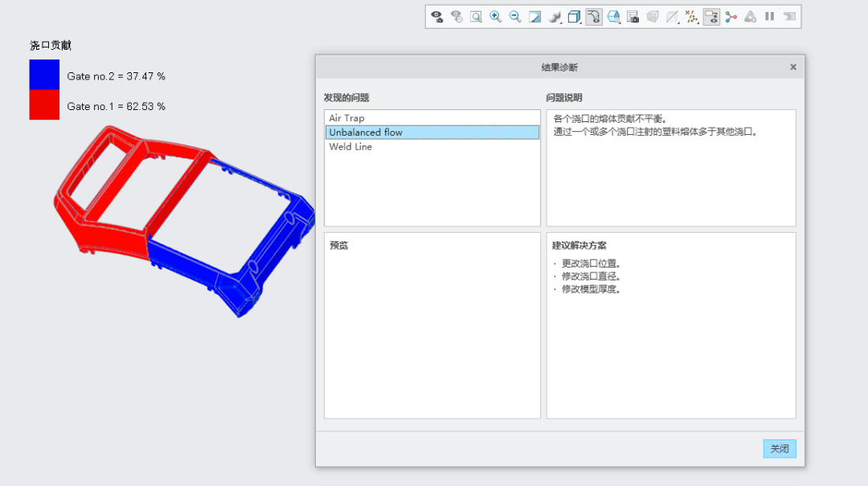This screenshot has width=868, height=486.
Task: Click the red-blue connected nodes icon
Action: tap(731, 17)
